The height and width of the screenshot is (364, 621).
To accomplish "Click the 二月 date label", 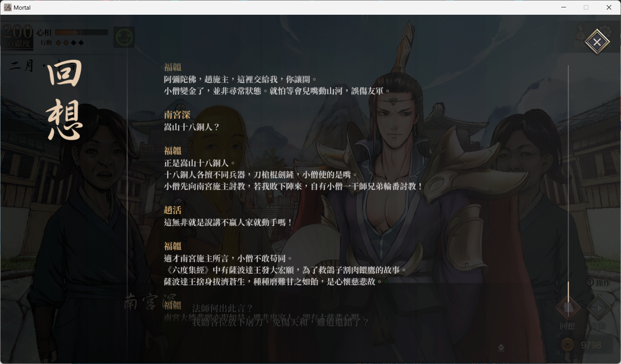I will click(22, 66).
